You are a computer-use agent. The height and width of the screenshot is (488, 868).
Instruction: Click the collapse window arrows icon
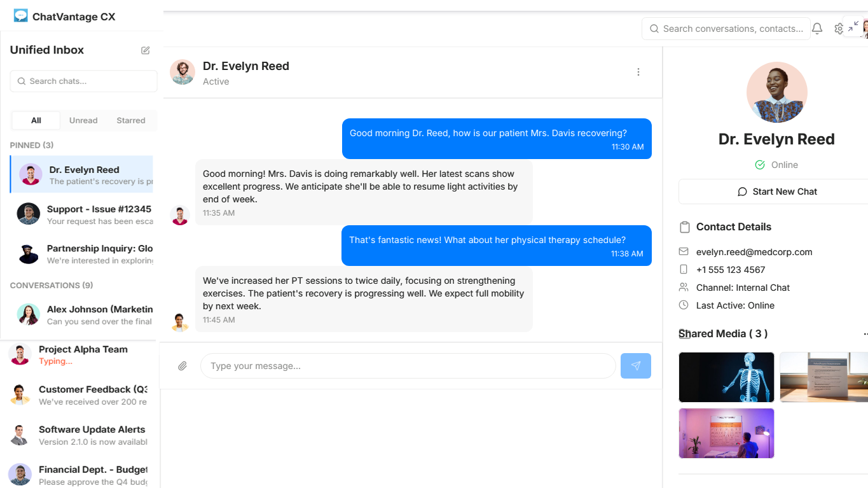pos(853,26)
